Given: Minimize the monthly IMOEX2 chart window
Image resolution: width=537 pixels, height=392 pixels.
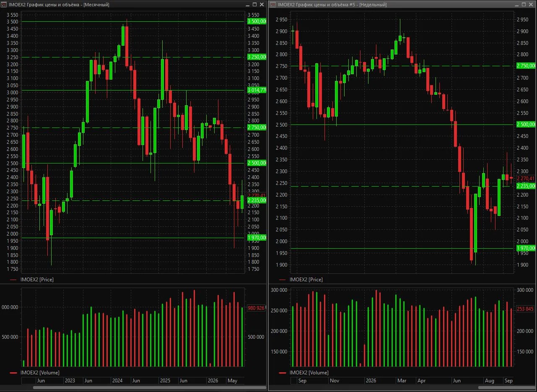Looking at the screenshot, I should click(248, 4).
